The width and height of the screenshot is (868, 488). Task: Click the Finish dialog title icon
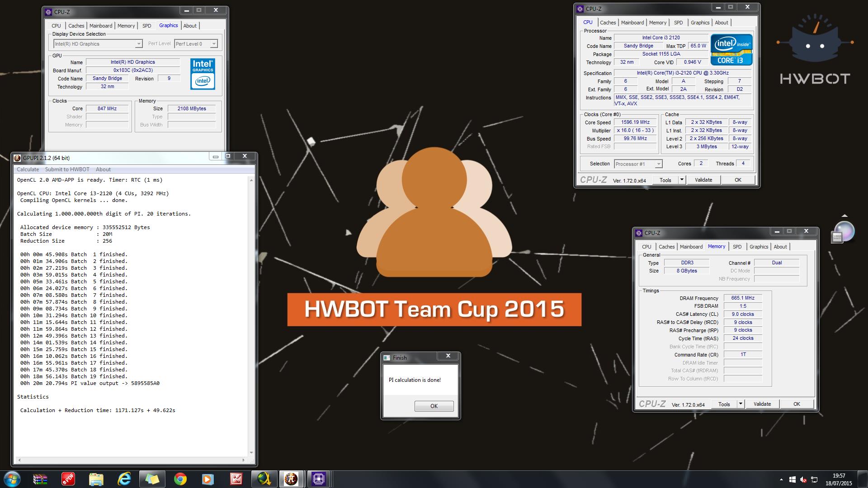click(x=387, y=357)
